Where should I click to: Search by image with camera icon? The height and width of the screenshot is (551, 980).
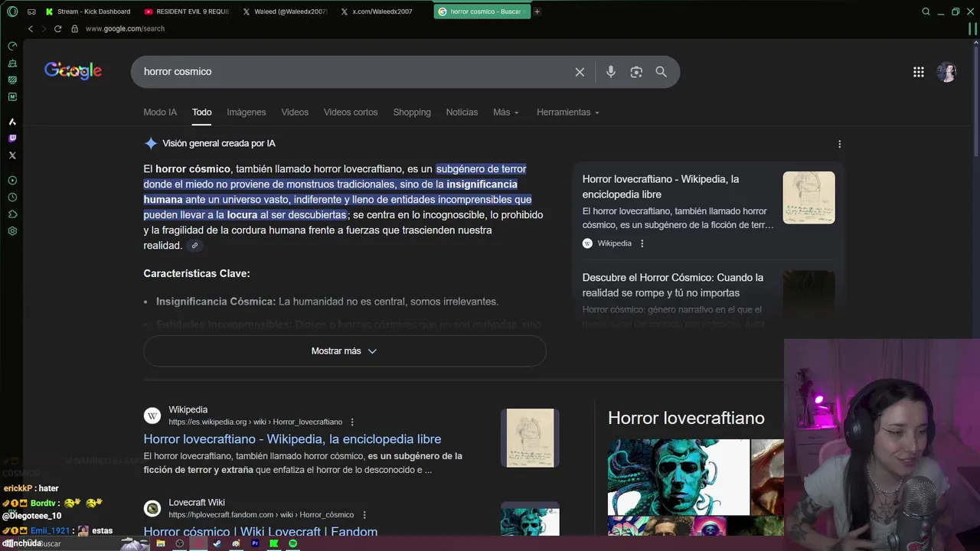(636, 72)
